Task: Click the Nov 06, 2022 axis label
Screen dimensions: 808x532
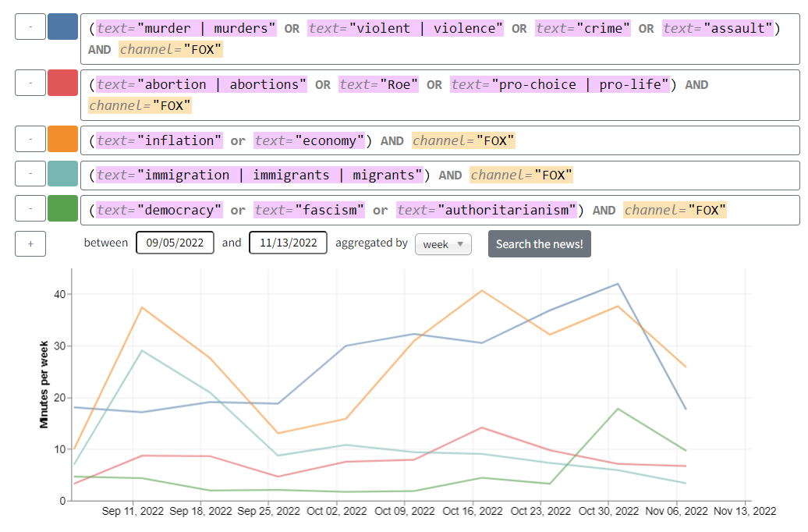Action: click(677, 512)
